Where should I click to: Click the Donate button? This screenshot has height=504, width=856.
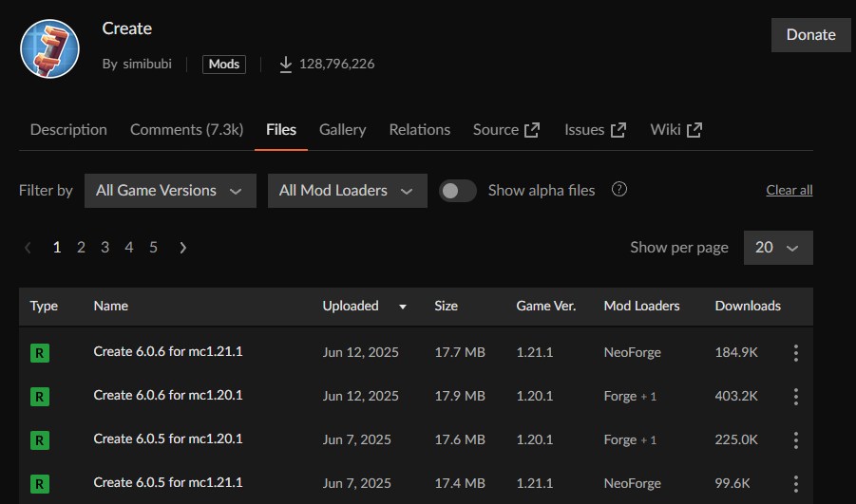point(810,35)
